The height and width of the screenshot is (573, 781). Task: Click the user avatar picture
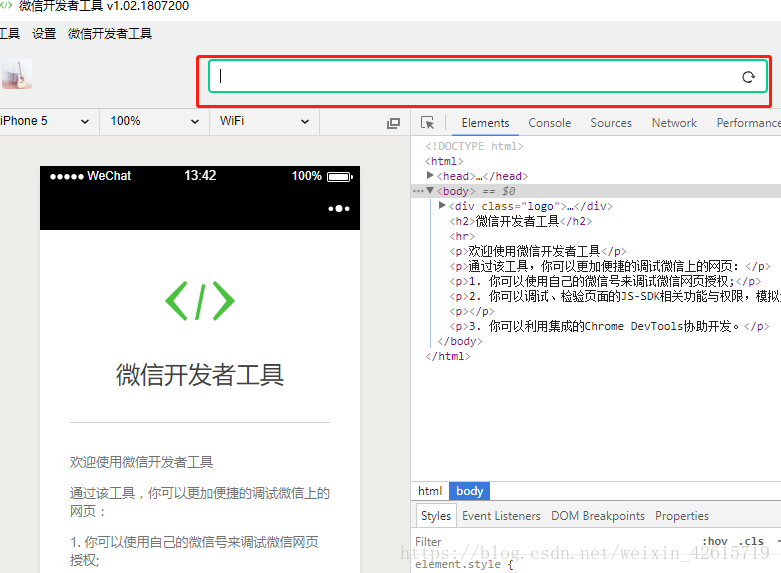17,74
